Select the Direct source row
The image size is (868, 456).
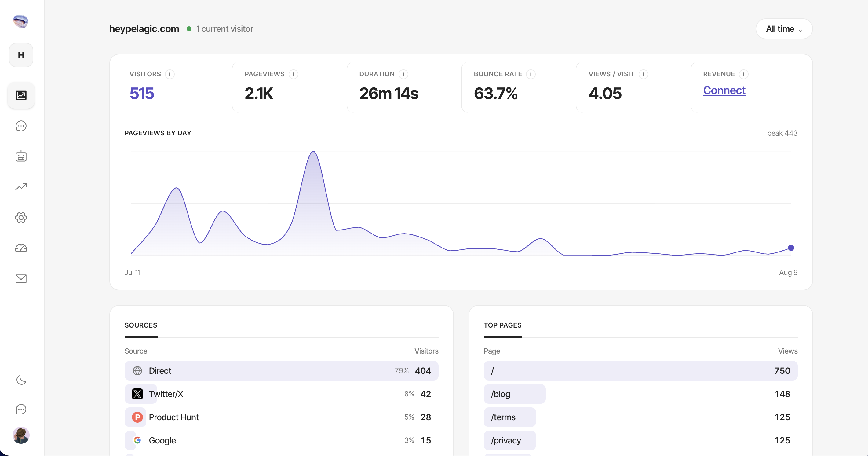coord(281,371)
